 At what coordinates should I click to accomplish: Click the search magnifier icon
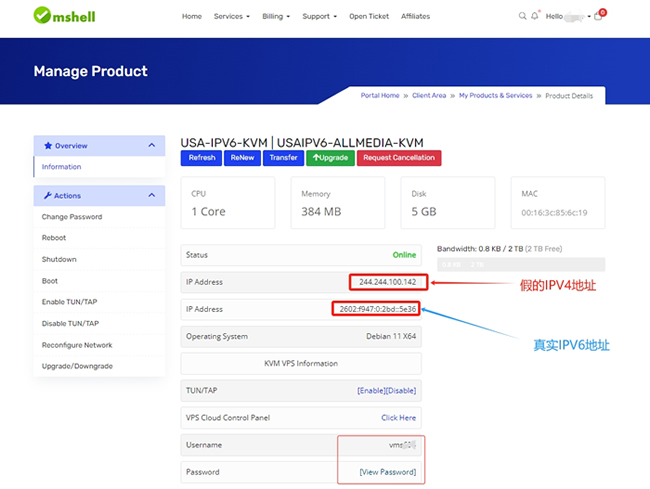click(x=522, y=16)
